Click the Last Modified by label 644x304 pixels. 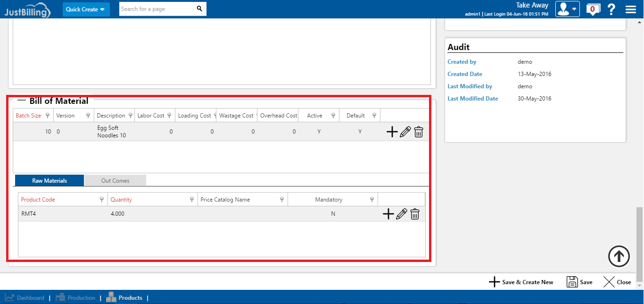470,86
